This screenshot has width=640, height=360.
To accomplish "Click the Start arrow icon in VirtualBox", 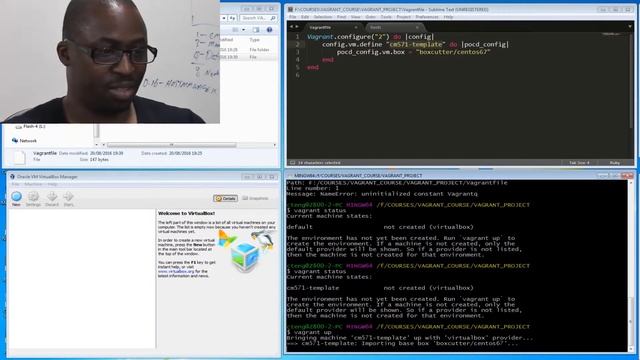I will [x=68, y=197].
